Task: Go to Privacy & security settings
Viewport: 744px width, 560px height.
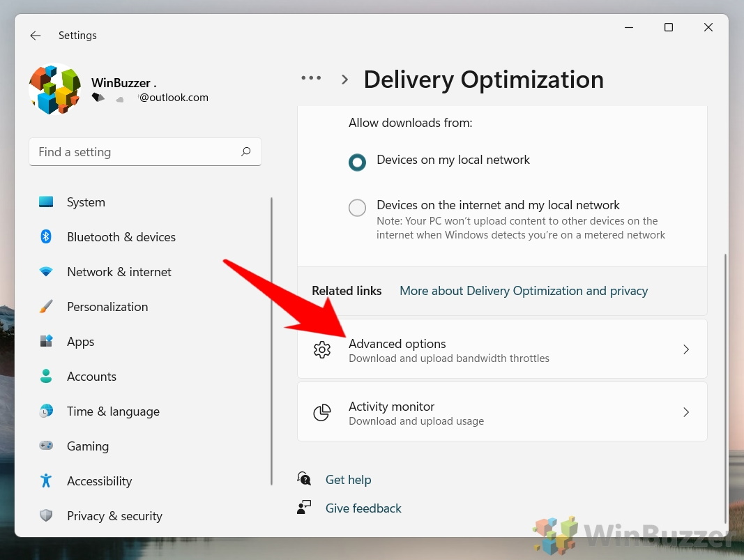Action: pos(114,515)
